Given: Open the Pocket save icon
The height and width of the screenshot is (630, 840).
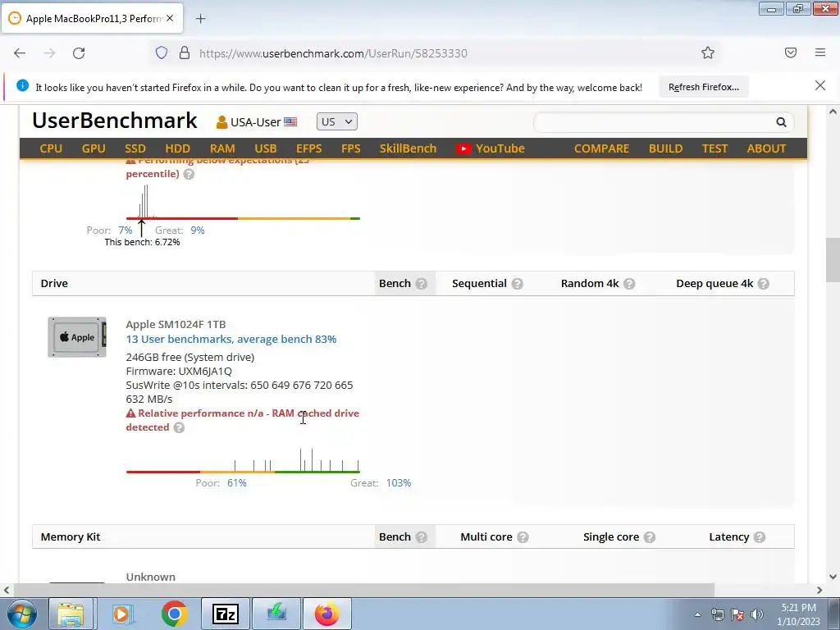Looking at the screenshot, I should pyautogui.click(x=791, y=52).
